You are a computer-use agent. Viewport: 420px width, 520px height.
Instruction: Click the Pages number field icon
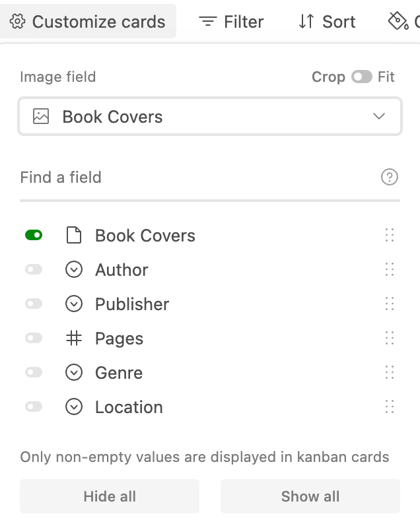tap(74, 339)
